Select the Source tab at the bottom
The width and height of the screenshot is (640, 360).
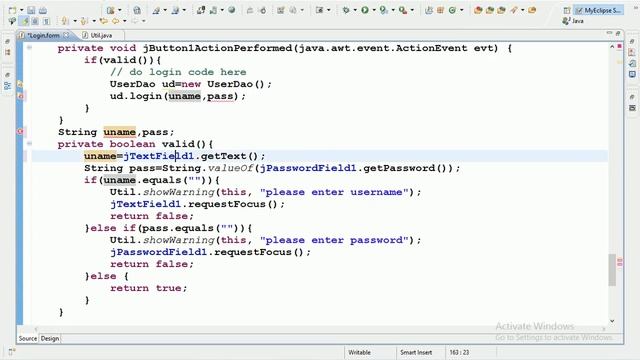click(x=28, y=338)
